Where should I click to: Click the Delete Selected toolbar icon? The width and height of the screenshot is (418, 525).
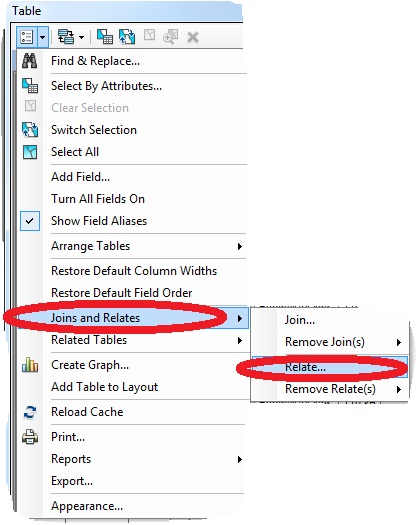tap(193, 37)
